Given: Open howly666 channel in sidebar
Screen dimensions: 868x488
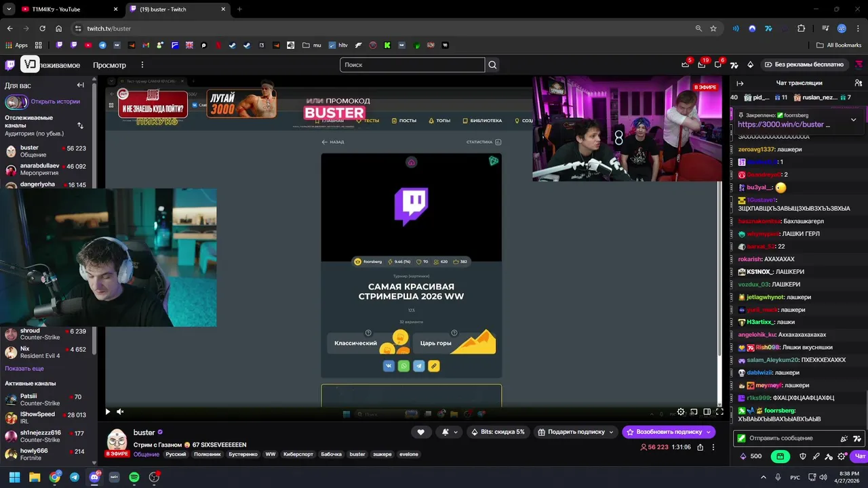Looking at the screenshot, I should (x=46, y=454).
